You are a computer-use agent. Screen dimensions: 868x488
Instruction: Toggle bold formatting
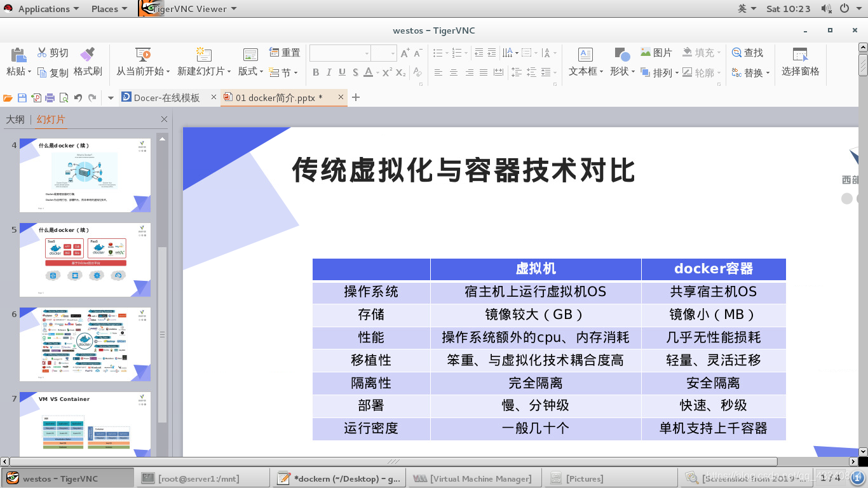(316, 72)
